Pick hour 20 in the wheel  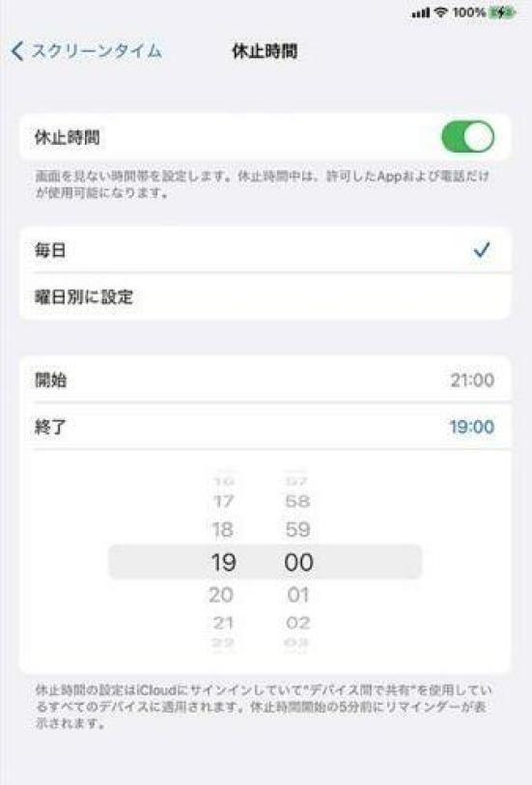point(221,595)
